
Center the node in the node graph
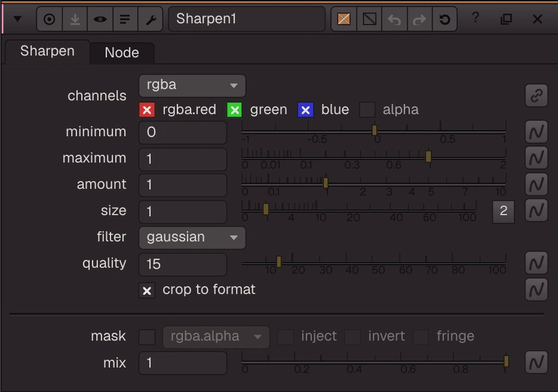50,19
